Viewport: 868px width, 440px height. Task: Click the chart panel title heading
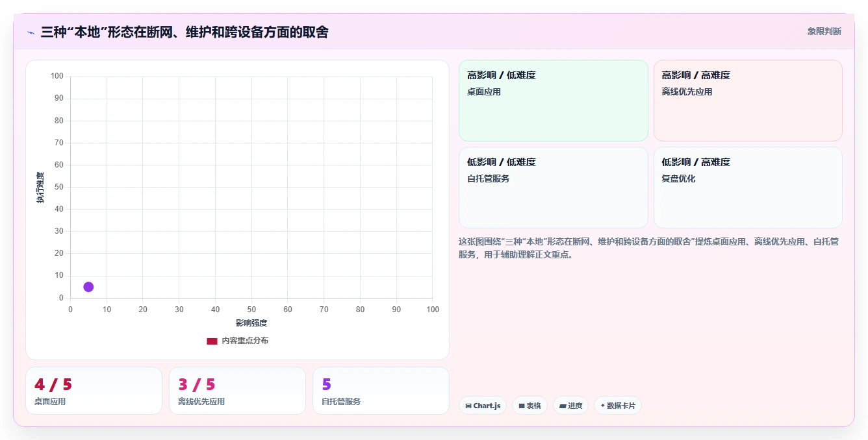point(185,31)
